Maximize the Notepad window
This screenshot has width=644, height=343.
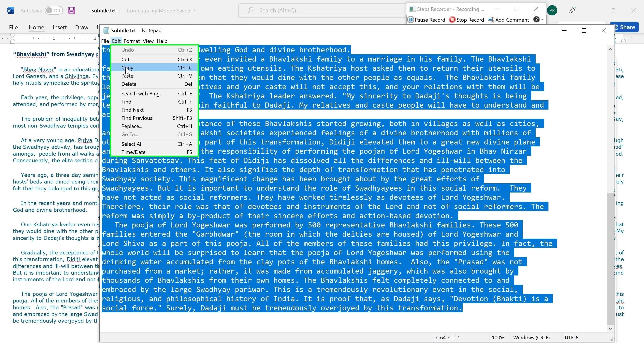point(584,30)
